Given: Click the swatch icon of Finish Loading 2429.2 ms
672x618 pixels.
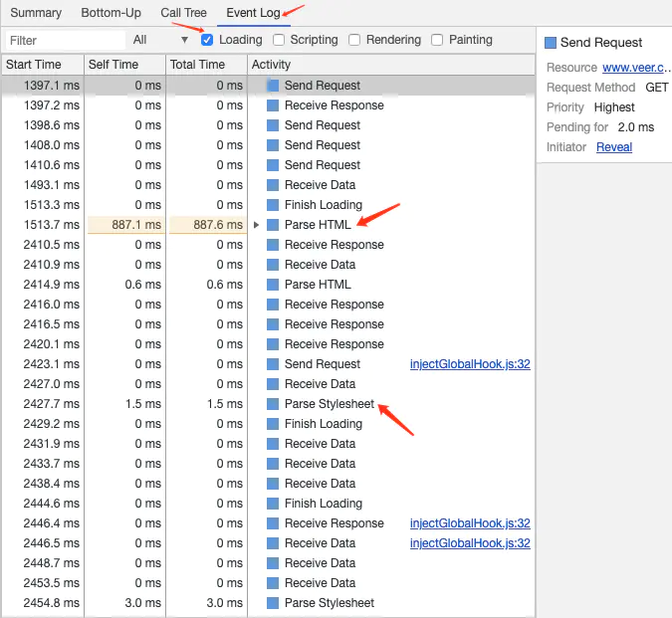Looking at the screenshot, I should pyautogui.click(x=273, y=424).
